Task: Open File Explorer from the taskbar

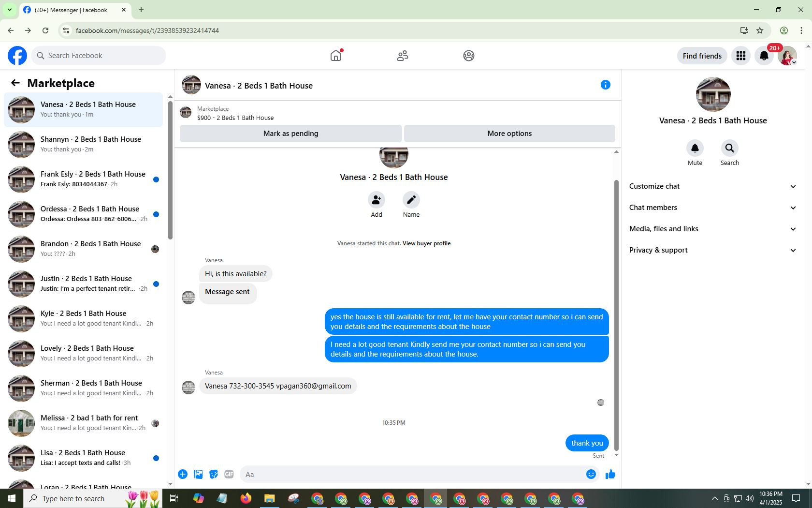Action: click(x=269, y=498)
